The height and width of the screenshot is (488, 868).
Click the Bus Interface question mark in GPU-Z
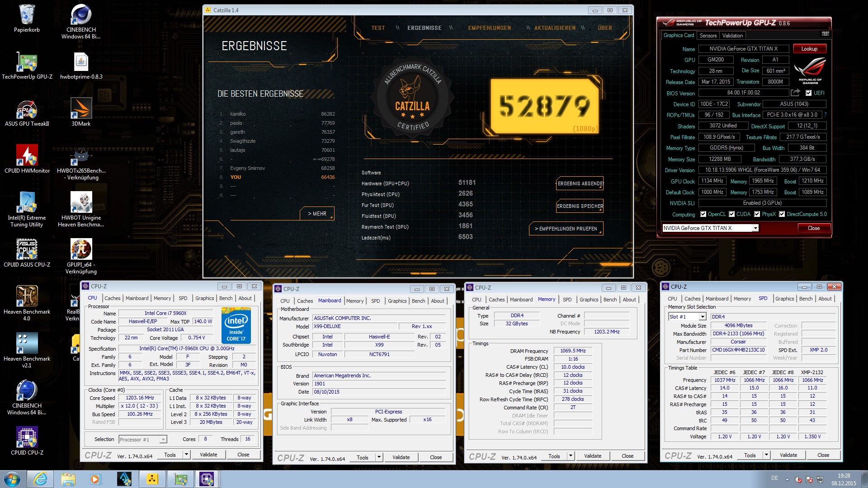click(x=825, y=115)
